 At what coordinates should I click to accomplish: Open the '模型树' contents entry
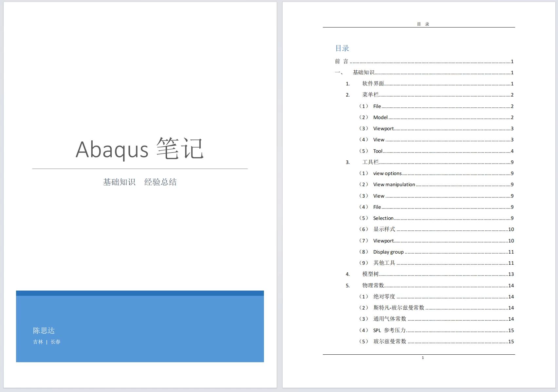point(430,274)
